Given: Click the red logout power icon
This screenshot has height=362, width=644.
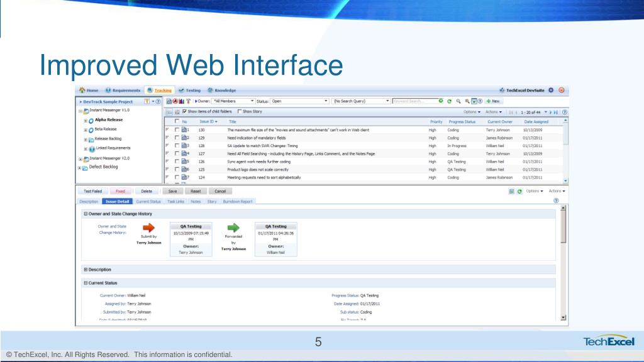Looking at the screenshot, I should pos(562,90).
